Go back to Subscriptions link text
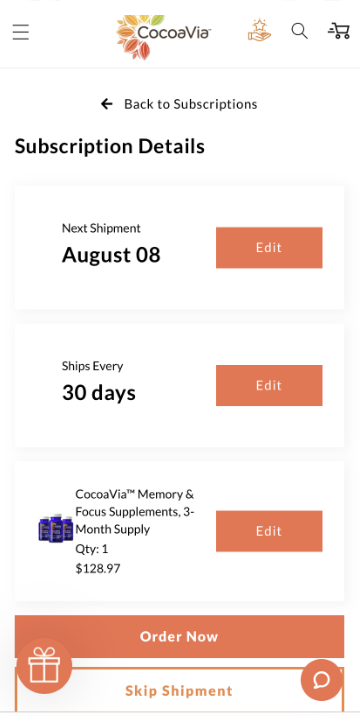Image resolution: width=360 pixels, height=717 pixels. click(190, 104)
